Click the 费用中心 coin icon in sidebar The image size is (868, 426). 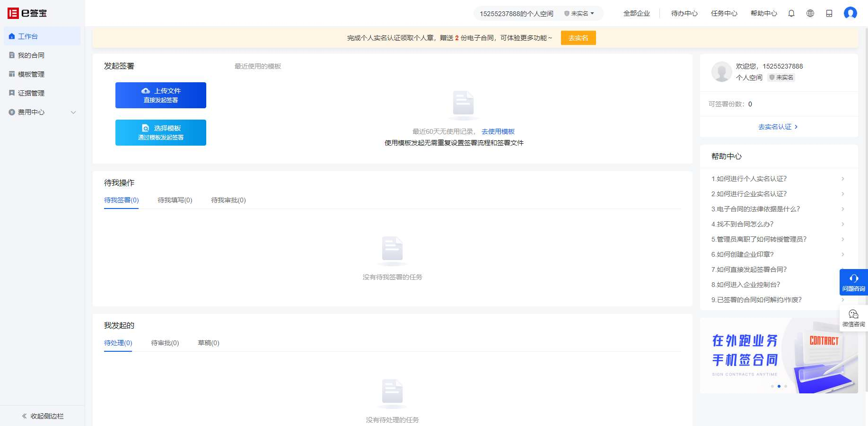tap(12, 112)
